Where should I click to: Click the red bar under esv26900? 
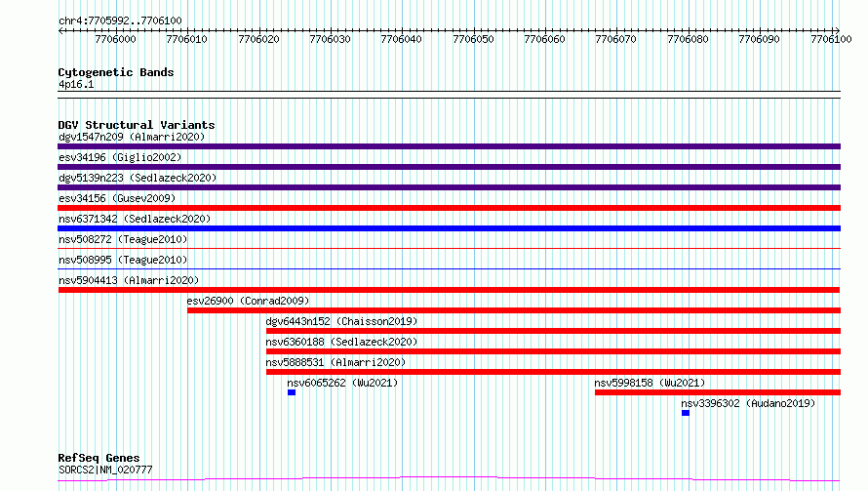point(514,310)
